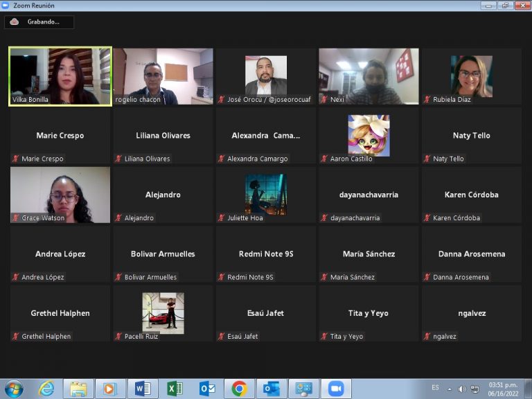This screenshot has width=532, height=399.
Task: Open the taskbar clock showing 03:51 p.m.
Action: click(x=503, y=389)
